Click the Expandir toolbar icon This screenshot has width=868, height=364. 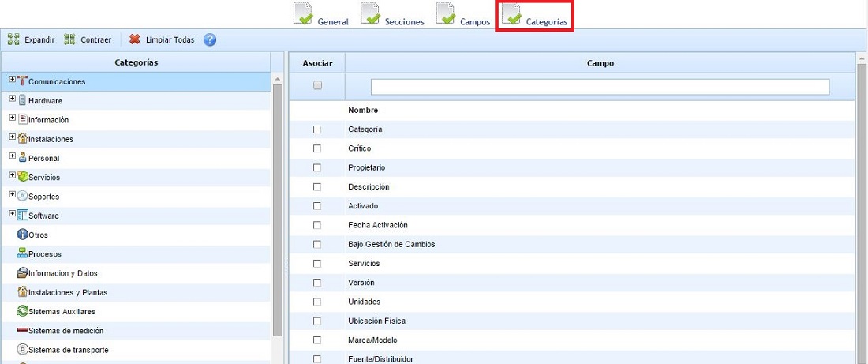pos(13,39)
